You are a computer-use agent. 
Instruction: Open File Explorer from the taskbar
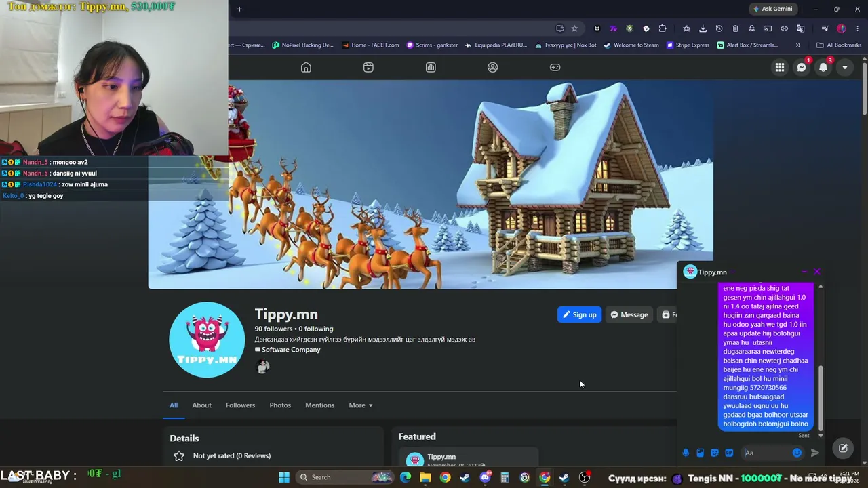pyautogui.click(x=425, y=477)
